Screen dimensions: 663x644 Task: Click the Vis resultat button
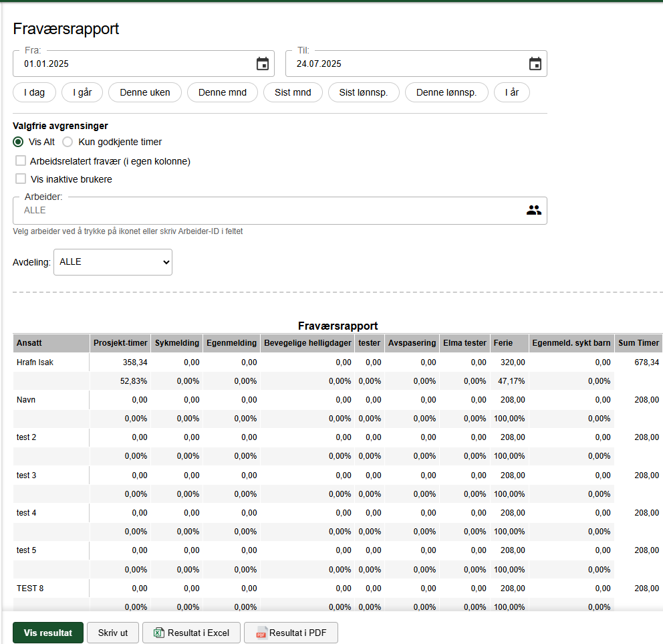(48, 633)
